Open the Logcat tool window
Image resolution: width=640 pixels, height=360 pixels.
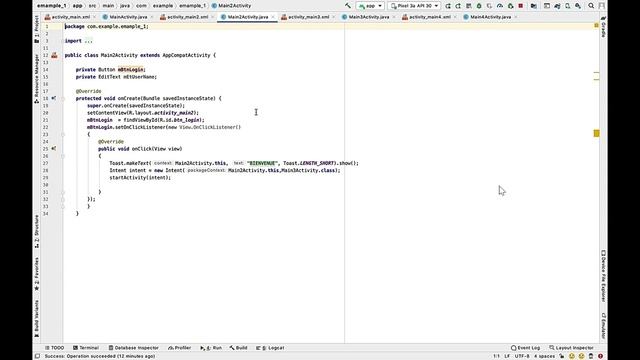[270, 348]
